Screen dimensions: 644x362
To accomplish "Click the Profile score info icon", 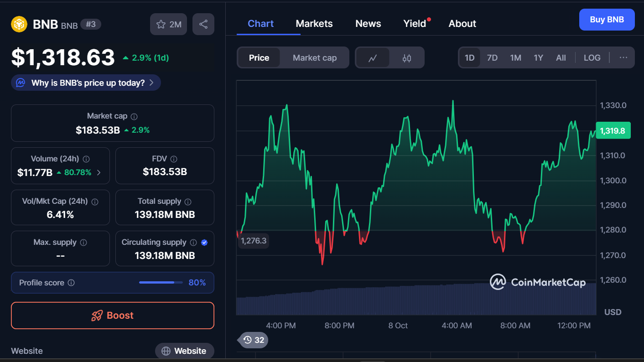I will coord(71,283).
